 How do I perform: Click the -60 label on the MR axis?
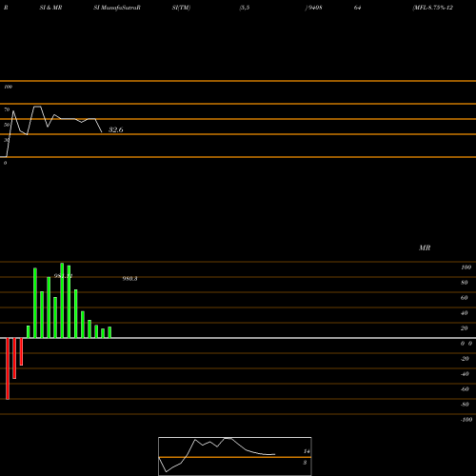(465, 389)
